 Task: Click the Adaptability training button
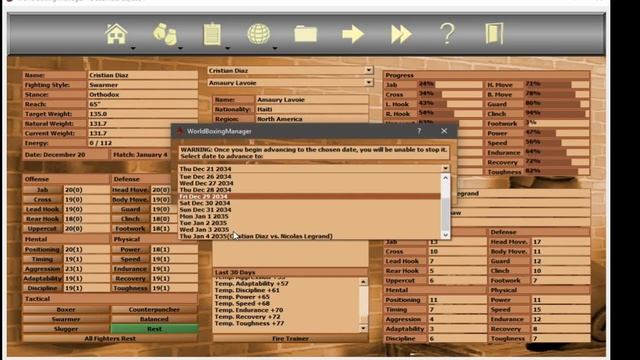(42, 278)
